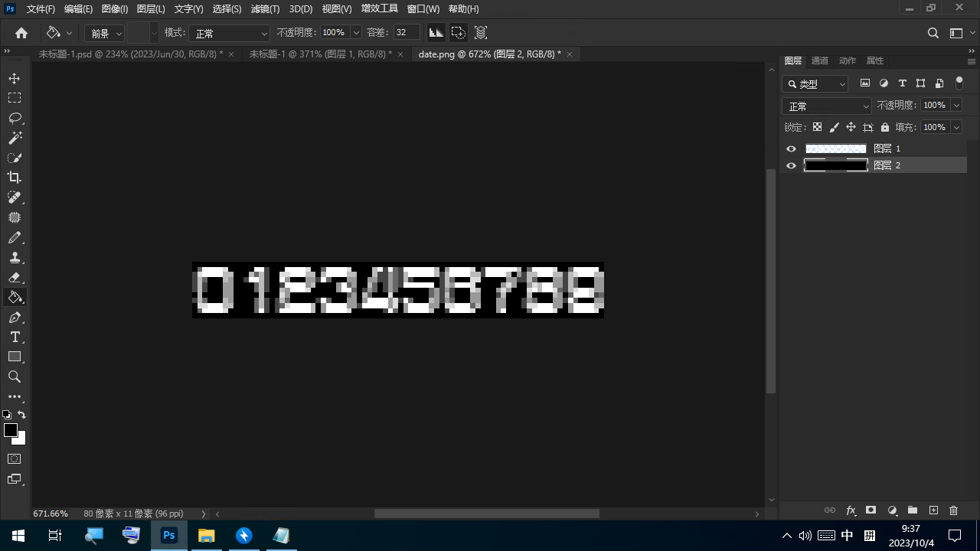Select the Move tool
This screenshot has height=551, width=980.
coord(15,79)
